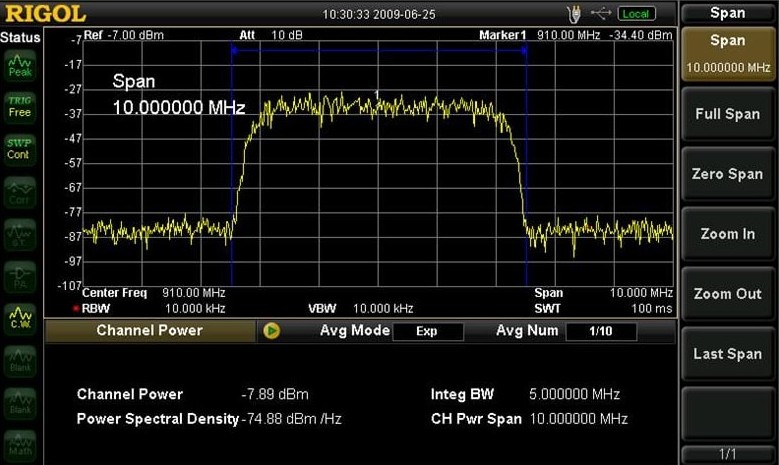Click the Corr status icon
Viewport: 779px width, 465px height.
coord(20,192)
